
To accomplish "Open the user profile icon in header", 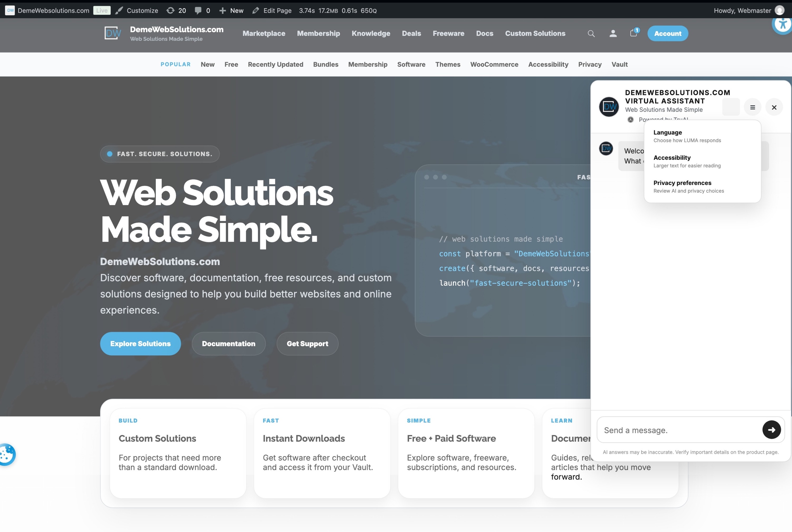I will 613,33.
